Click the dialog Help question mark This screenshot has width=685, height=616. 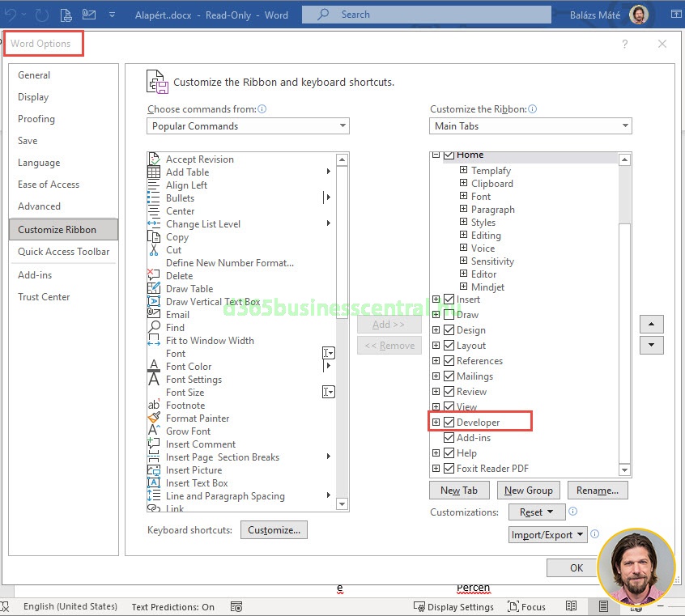[x=625, y=45]
